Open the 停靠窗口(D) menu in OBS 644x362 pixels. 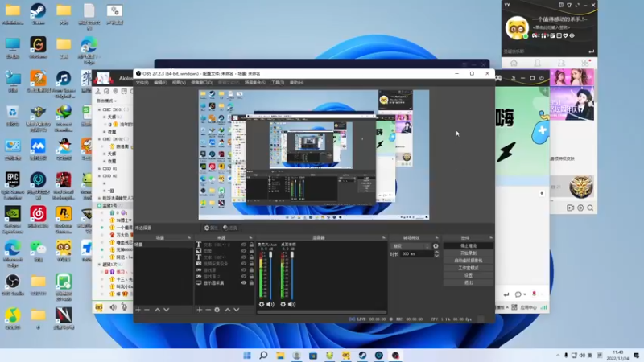(x=202, y=83)
